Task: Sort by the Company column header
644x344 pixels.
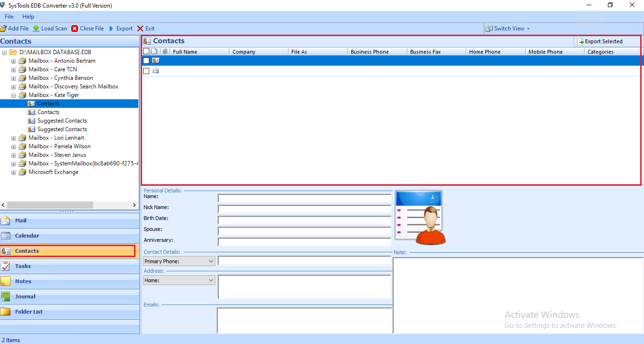Action: tap(259, 52)
